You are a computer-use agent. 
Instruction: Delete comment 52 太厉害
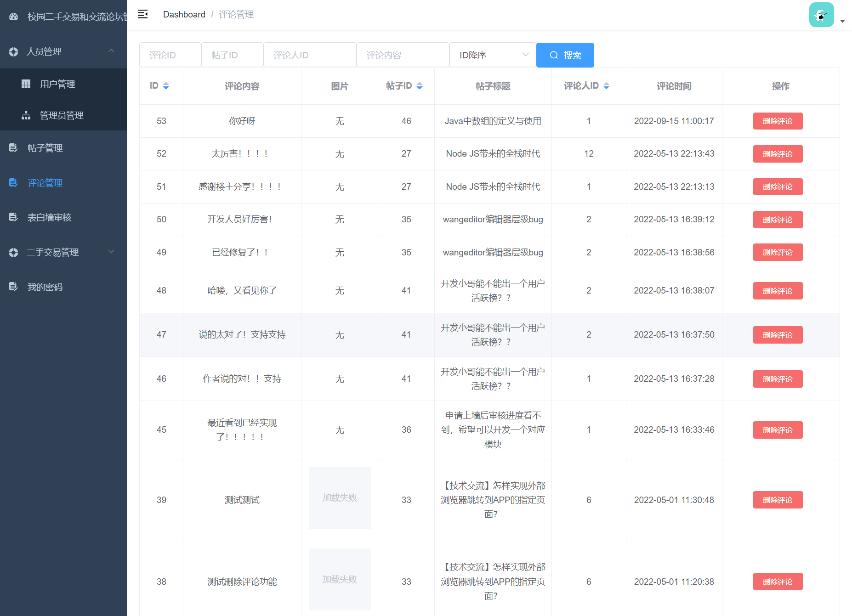tap(778, 154)
